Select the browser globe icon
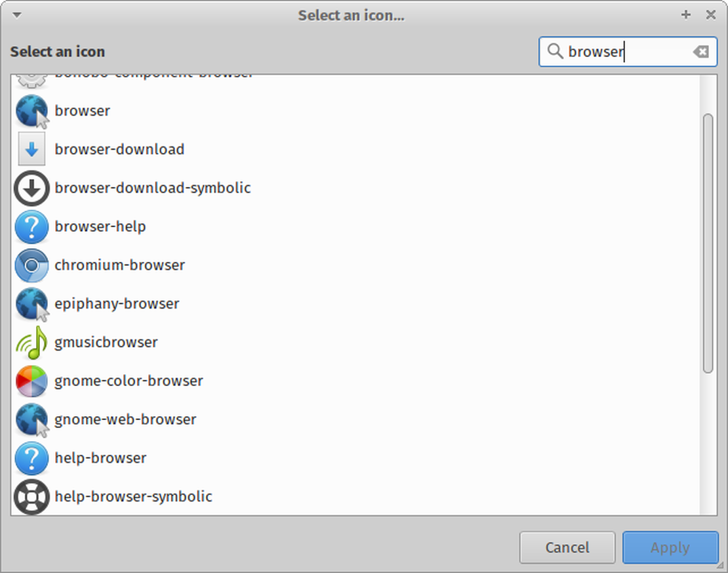 click(x=31, y=111)
